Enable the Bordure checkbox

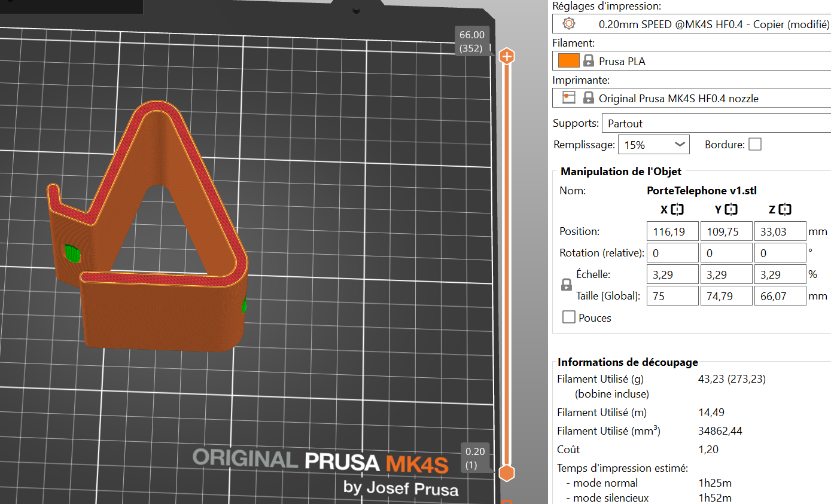(755, 145)
